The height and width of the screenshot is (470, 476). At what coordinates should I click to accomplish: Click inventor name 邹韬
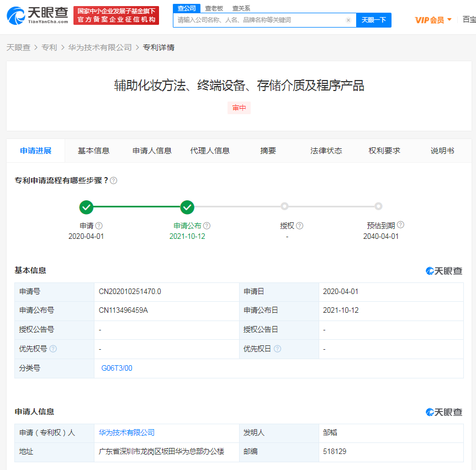point(330,432)
